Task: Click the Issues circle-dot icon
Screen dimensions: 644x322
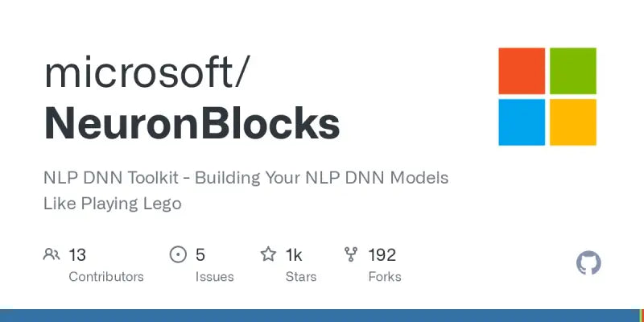Action: (x=178, y=254)
